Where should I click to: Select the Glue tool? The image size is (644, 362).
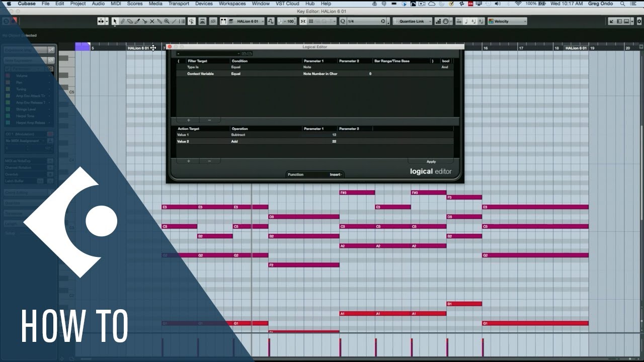159,21
